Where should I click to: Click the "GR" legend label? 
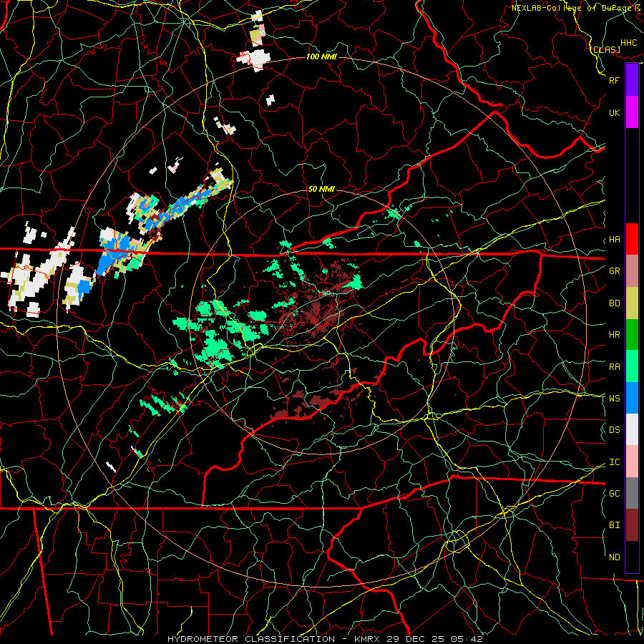pyautogui.click(x=614, y=271)
